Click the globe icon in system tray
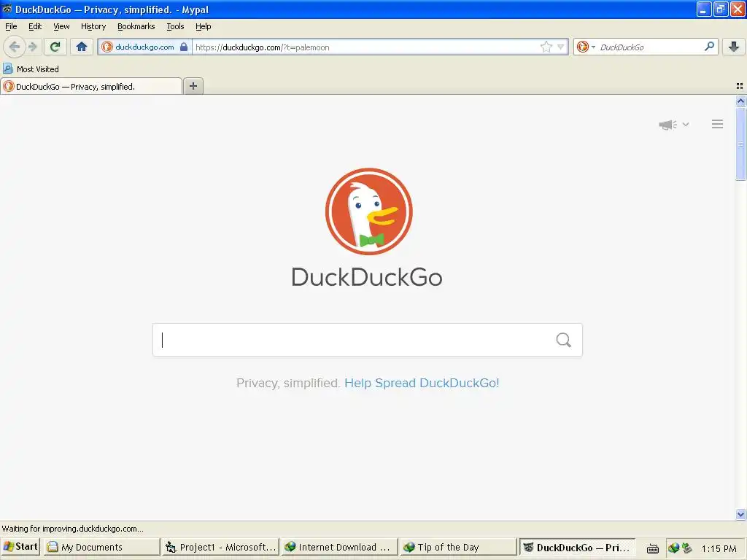The height and width of the screenshot is (560, 747). 673,548
